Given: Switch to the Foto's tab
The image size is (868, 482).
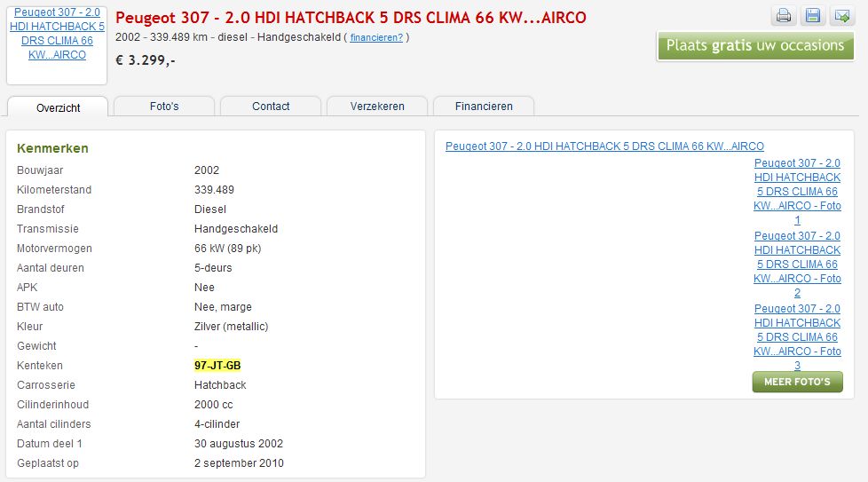Looking at the screenshot, I should coord(164,107).
